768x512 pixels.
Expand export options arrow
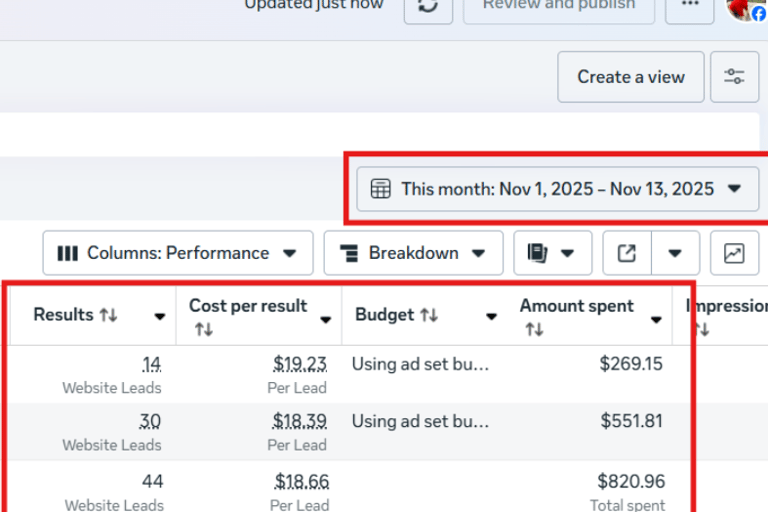(x=676, y=253)
